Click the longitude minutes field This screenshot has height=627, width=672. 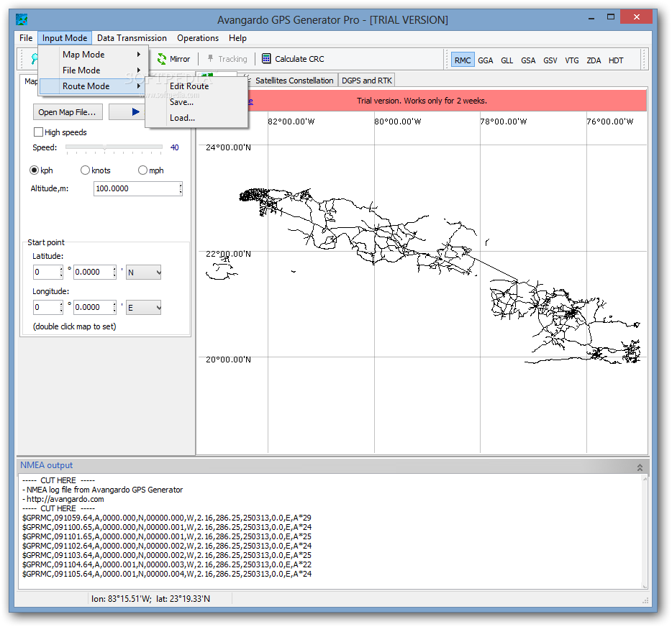[x=94, y=307]
